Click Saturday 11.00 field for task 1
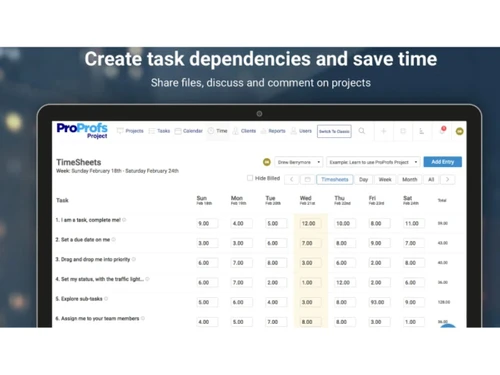 [414, 223]
